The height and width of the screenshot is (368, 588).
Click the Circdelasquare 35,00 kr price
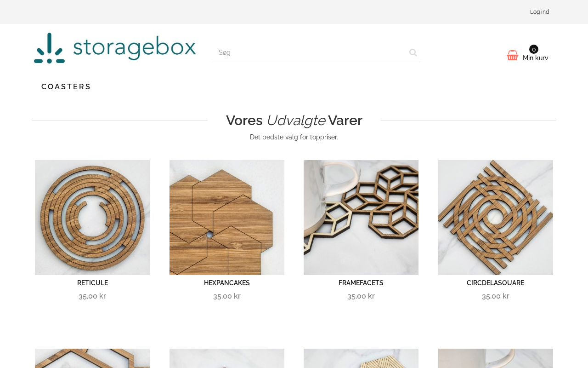(x=496, y=296)
